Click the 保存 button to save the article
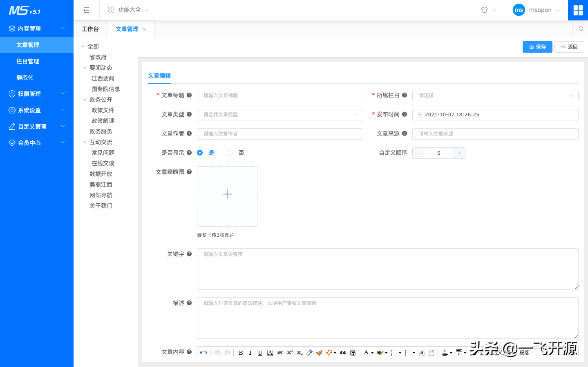The height and width of the screenshot is (367, 588). 537,47
